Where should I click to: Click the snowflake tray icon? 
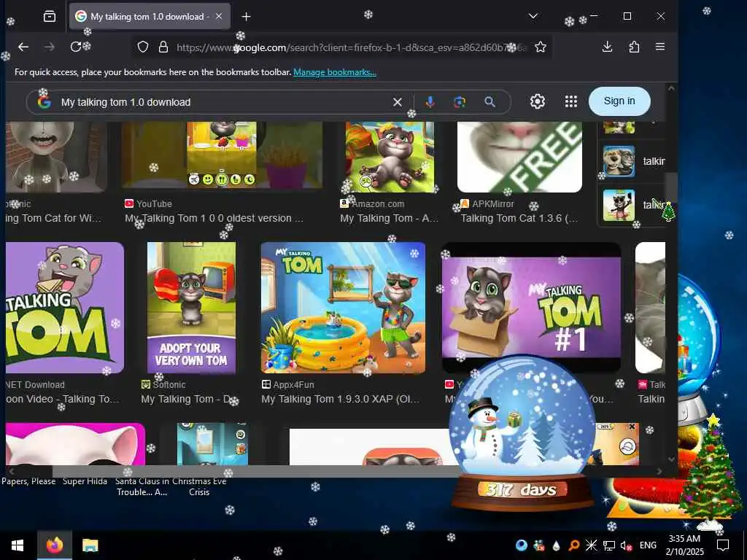(591, 545)
